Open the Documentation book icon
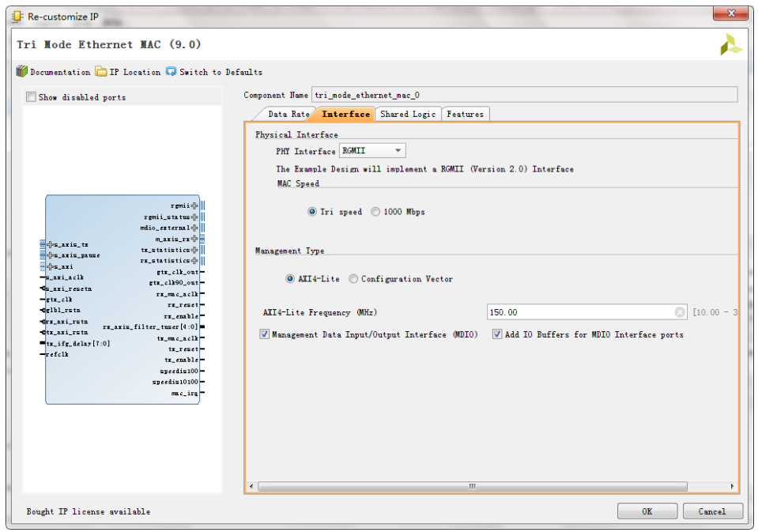 (22, 72)
